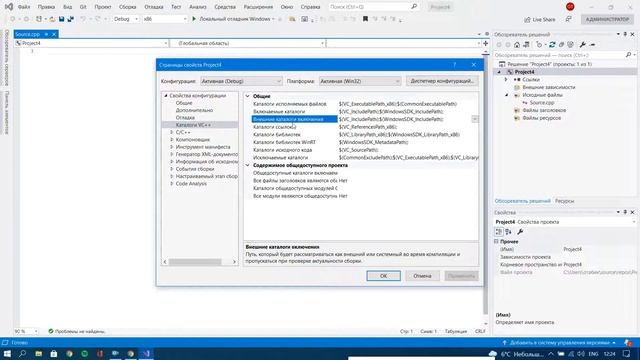This screenshot has width=640, height=360.
Task: Click the feedback icon beside Live Share
Action: click(x=569, y=19)
